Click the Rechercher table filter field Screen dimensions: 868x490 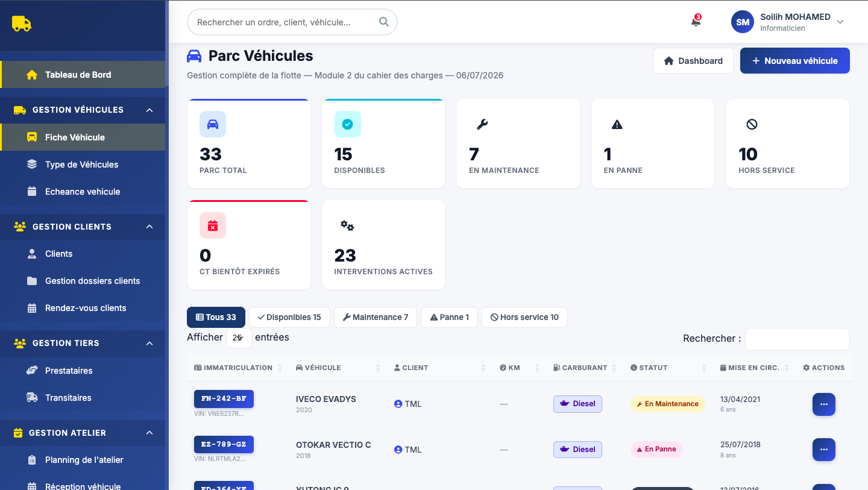click(797, 339)
